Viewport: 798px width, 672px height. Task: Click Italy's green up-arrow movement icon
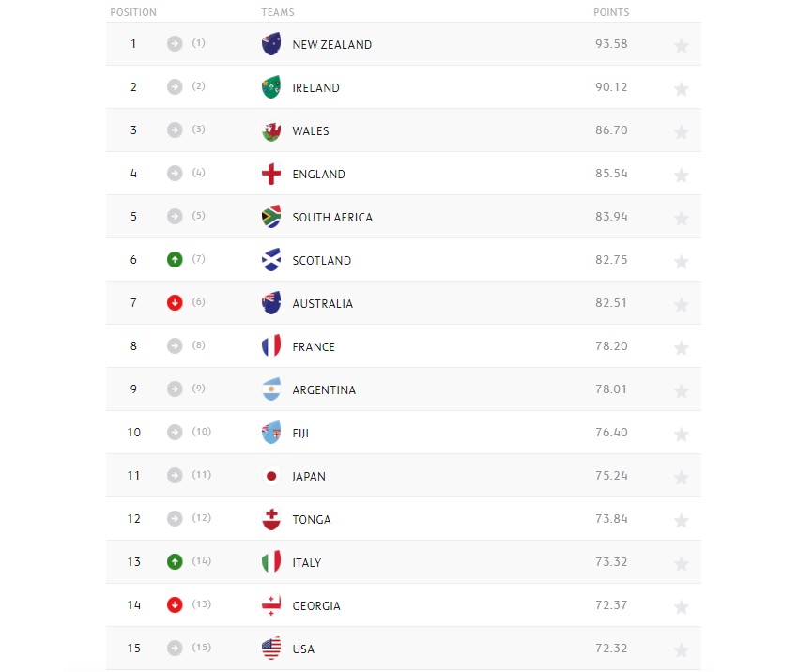(175, 562)
